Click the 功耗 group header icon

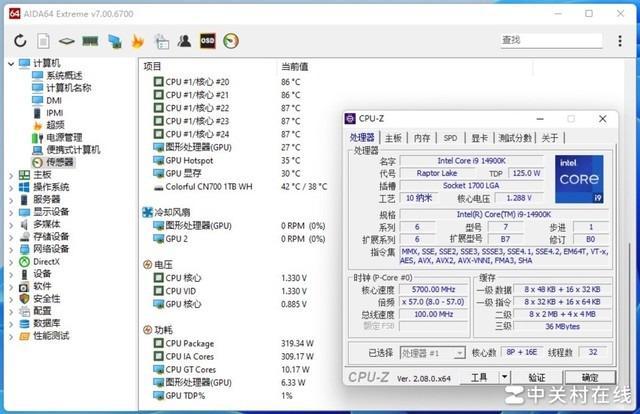point(147,330)
